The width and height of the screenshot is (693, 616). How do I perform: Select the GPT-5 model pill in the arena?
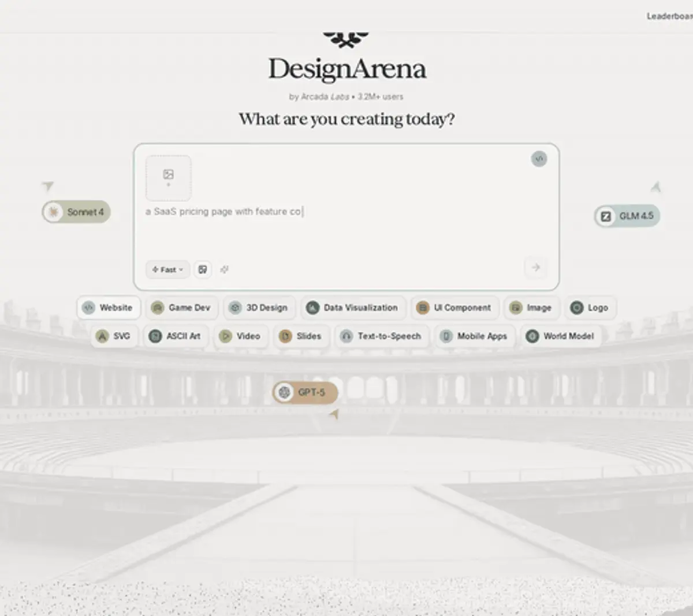click(x=305, y=392)
